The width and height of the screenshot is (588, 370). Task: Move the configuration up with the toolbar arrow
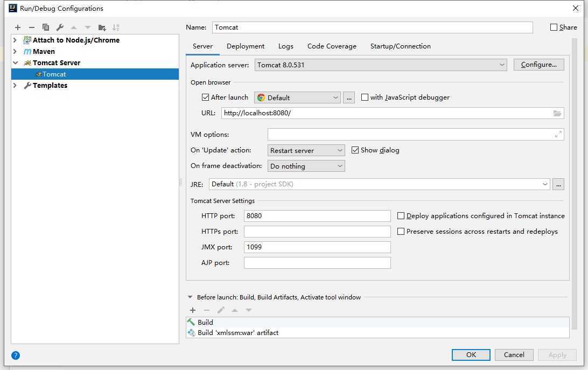74,27
